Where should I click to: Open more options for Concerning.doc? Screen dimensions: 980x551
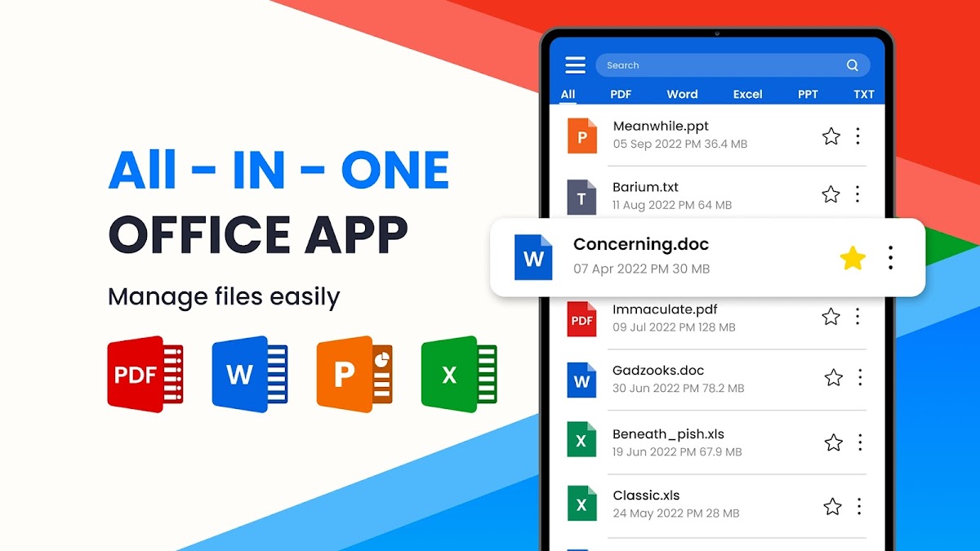[890, 258]
